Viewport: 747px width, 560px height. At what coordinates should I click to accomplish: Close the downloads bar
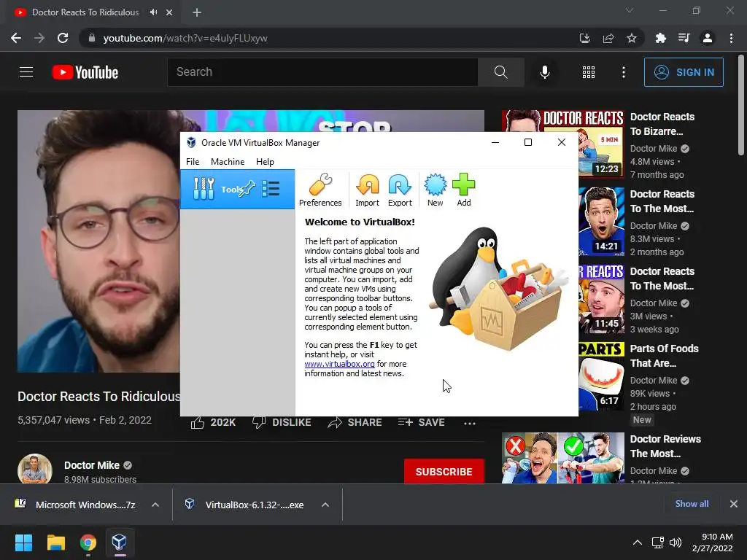734,504
